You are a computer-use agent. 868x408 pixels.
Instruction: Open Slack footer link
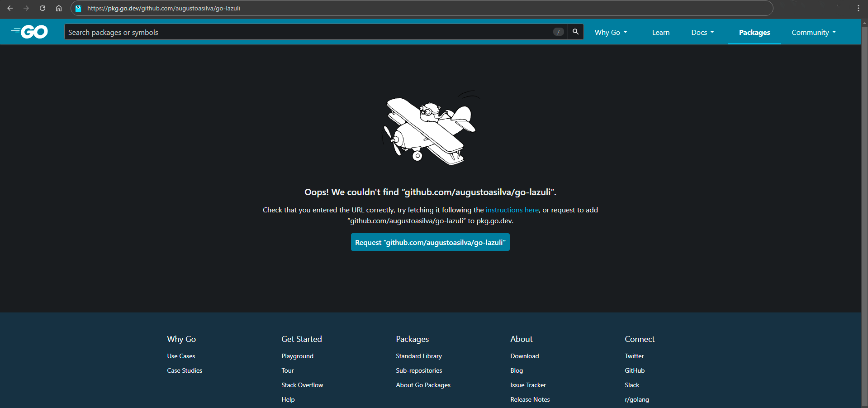(x=632, y=385)
